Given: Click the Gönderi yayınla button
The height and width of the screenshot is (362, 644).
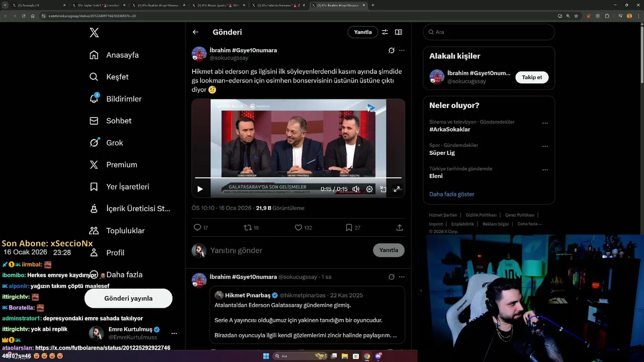Looking at the screenshot, I should (128, 298).
